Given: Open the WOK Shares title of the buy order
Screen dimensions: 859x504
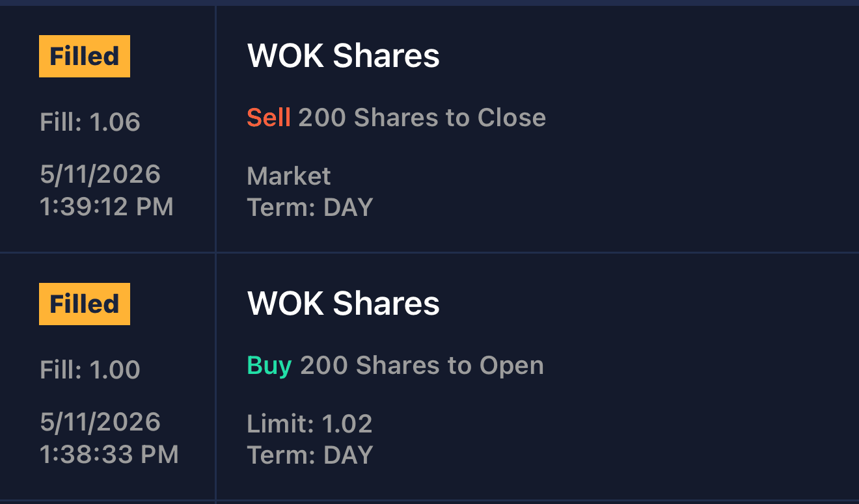Looking at the screenshot, I should [344, 304].
